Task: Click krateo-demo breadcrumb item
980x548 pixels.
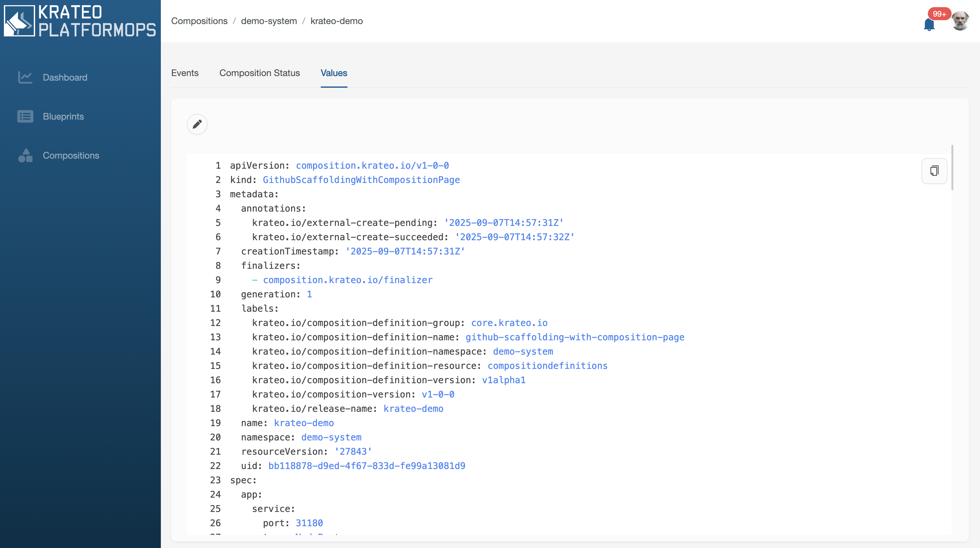Action: pyautogui.click(x=337, y=21)
